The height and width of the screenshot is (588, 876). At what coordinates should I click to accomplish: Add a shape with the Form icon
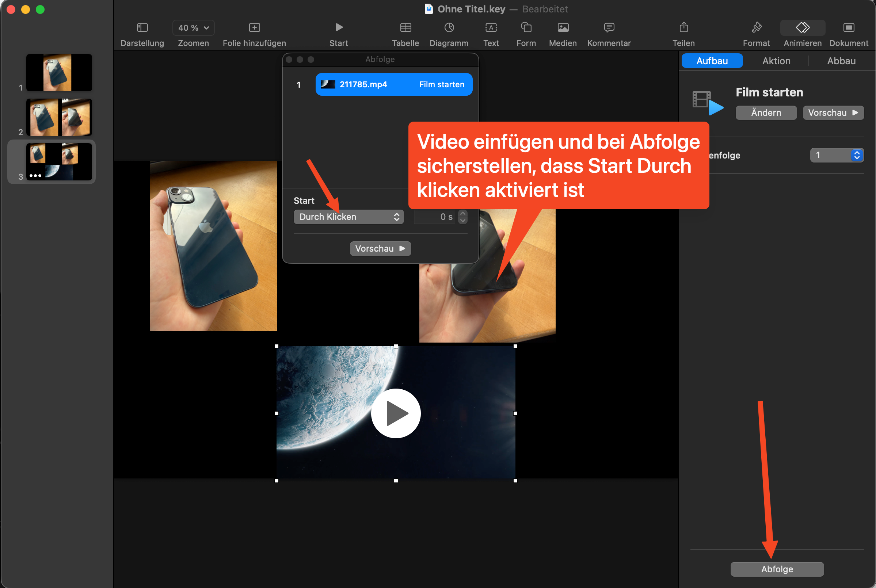(x=526, y=28)
